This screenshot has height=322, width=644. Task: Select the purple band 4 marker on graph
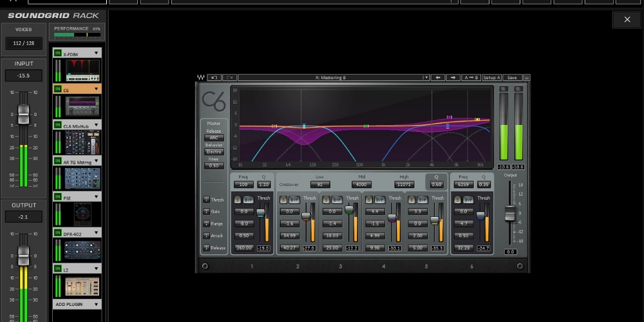(x=450, y=117)
